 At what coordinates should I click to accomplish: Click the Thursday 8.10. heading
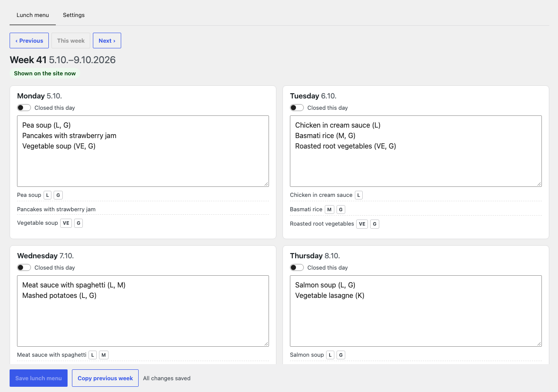click(x=315, y=256)
